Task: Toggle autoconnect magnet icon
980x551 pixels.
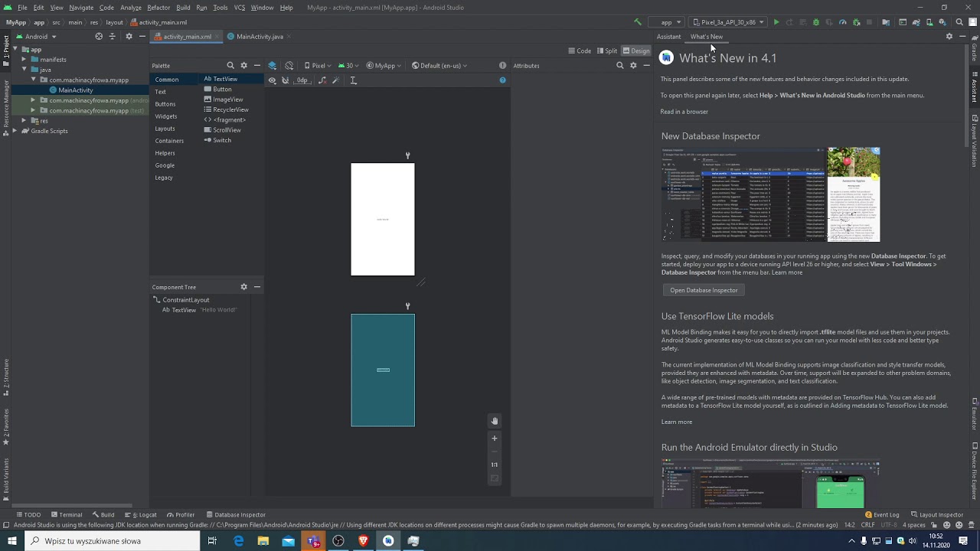Action: (285, 80)
